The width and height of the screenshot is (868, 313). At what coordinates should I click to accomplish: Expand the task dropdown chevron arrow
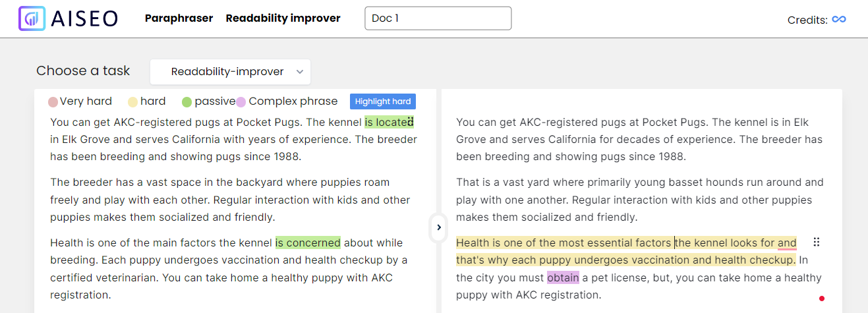point(300,72)
